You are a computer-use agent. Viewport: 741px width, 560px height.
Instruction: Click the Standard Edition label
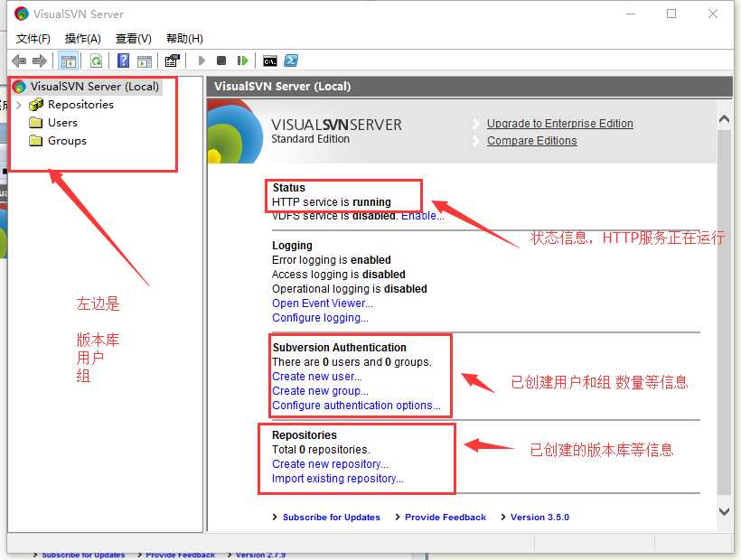(x=311, y=139)
